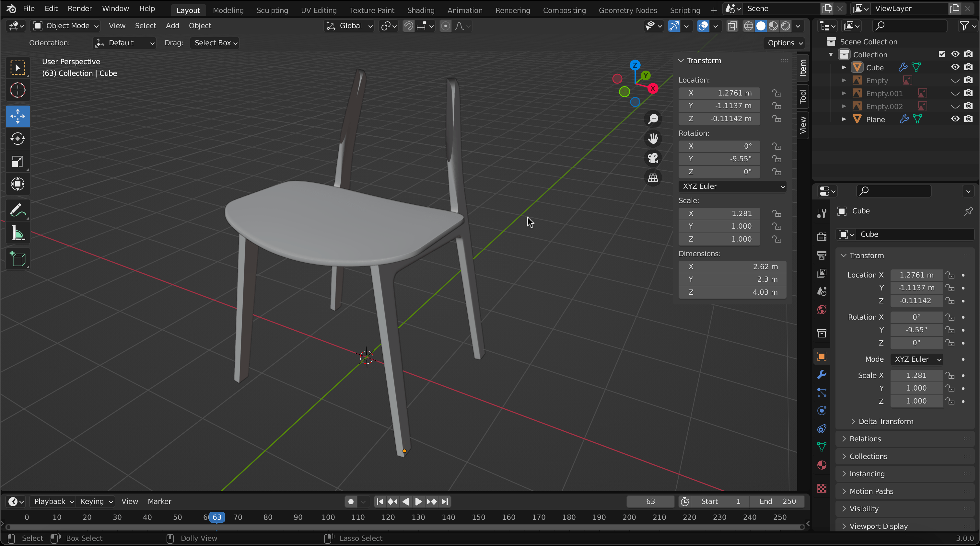Show the Empty object in outliner
The height and width of the screenshot is (546, 980).
pos(955,80)
